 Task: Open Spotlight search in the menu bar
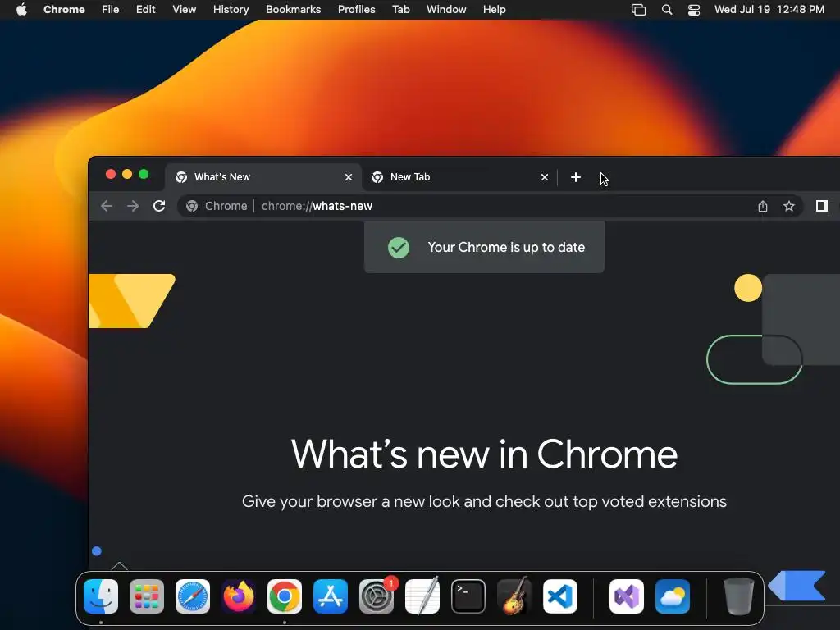667,10
